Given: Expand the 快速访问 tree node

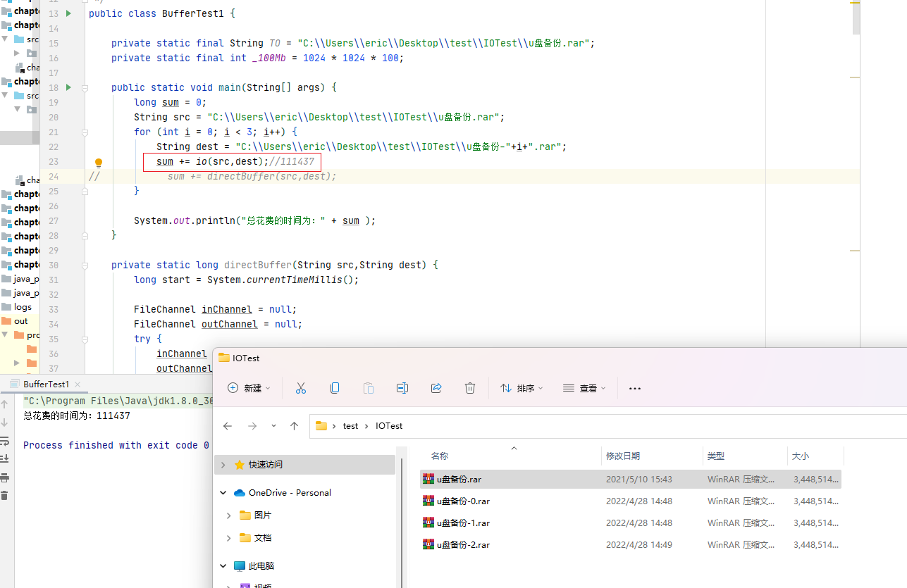Looking at the screenshot, I should (x=223, y=465).
